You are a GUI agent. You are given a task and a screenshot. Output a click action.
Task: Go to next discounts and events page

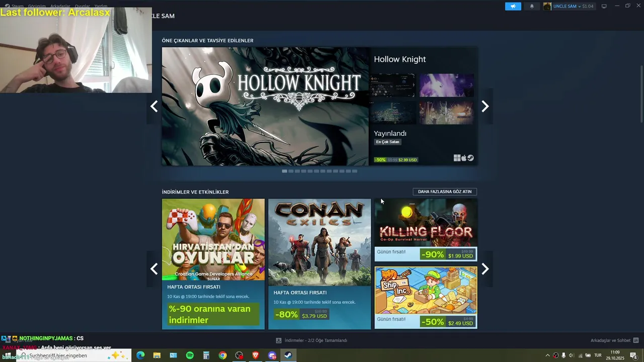pyautogui.click(x=485, y=269)
